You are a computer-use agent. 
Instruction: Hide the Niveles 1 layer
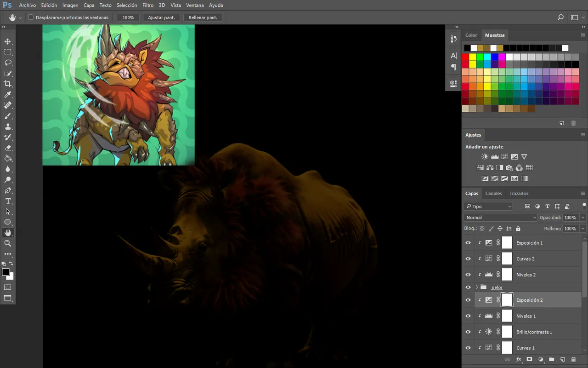(468, 316)
